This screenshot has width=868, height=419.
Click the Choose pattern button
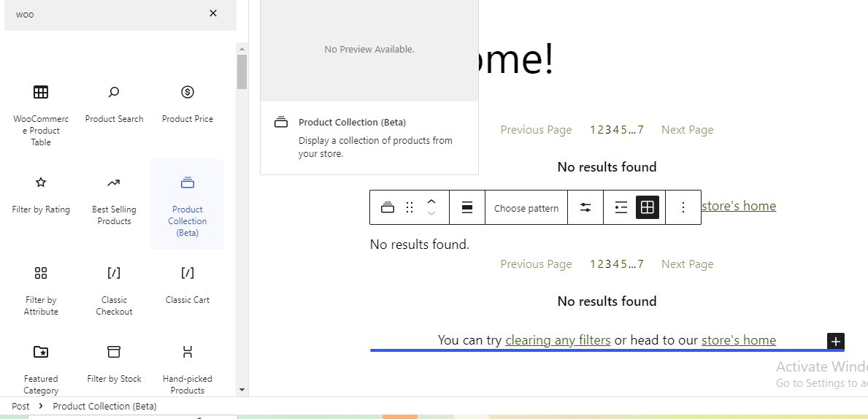526,208
